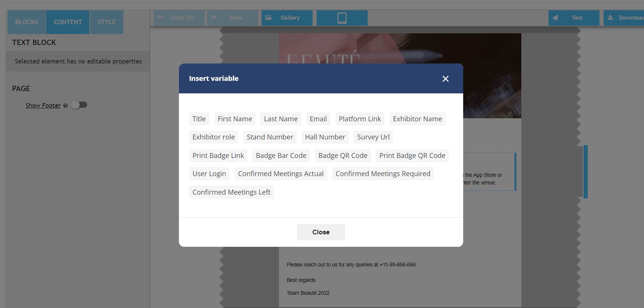The width and height of the screenshot is (644, 308).
Task: Insert the Badge QR Code variable
Action: click(343, 156)
